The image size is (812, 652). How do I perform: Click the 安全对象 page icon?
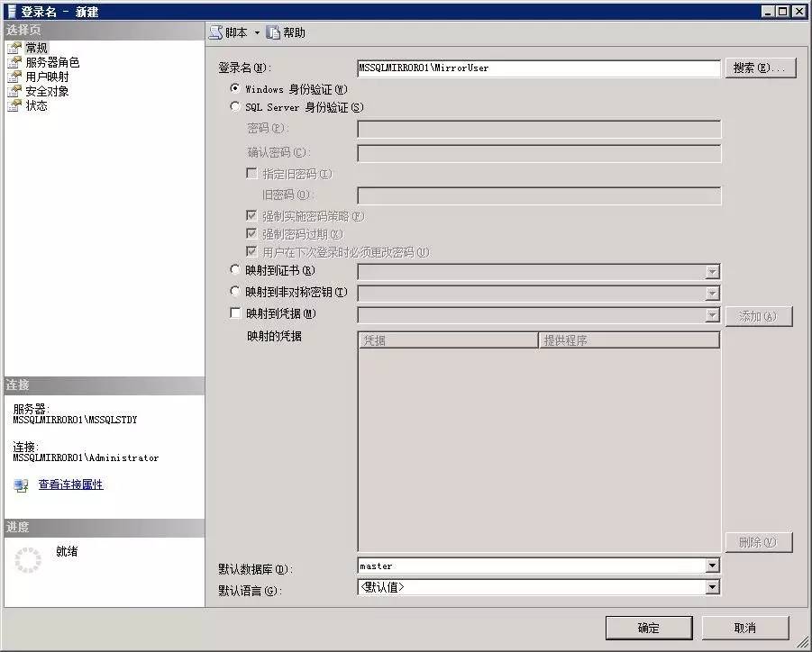pos(14,92)
